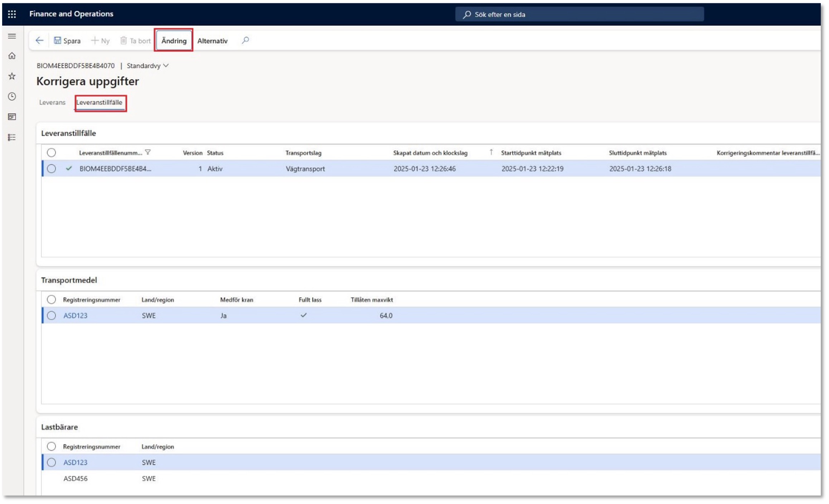Viewport: 829px width, 504px height.
Task: Select all rows in Lastbärare grid
Action: [51, 447]
